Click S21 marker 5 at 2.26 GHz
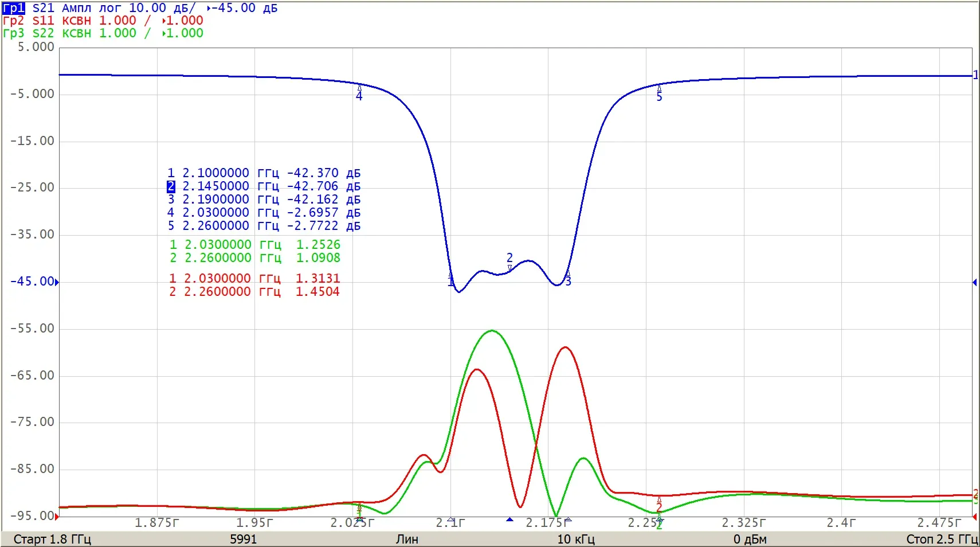The image size is (980, 547). [659, 93]
